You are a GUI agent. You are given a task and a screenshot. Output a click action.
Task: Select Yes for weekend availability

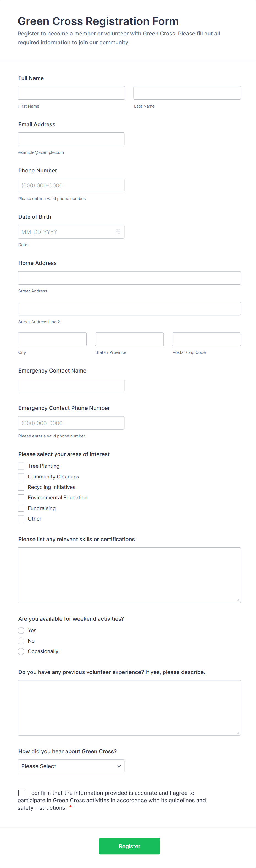[x=21, y=631]
